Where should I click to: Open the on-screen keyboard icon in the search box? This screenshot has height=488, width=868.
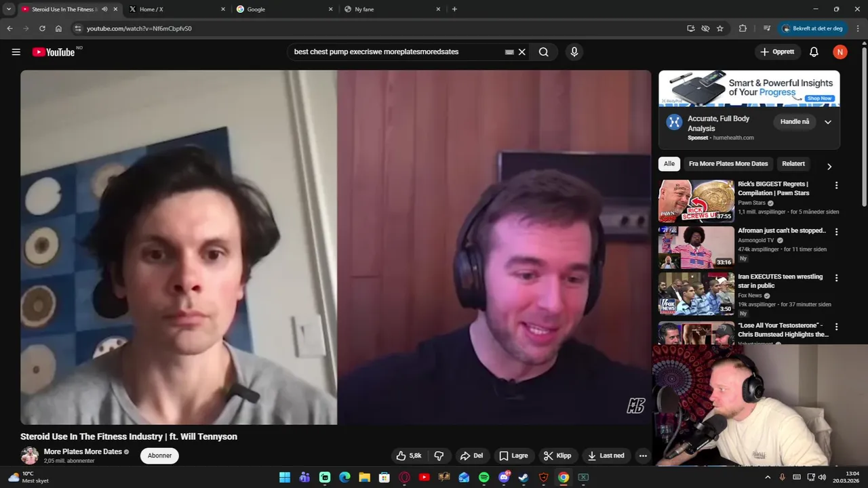pos(509,52)
